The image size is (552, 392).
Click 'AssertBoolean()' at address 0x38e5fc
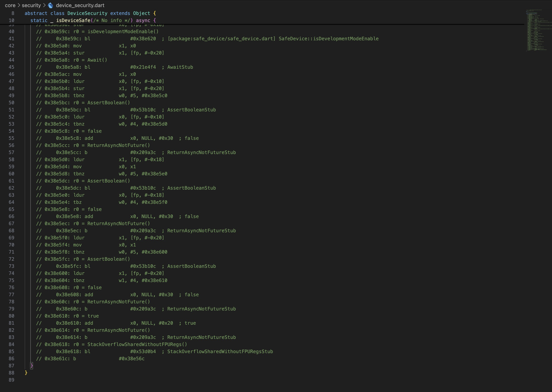[109, 259]
